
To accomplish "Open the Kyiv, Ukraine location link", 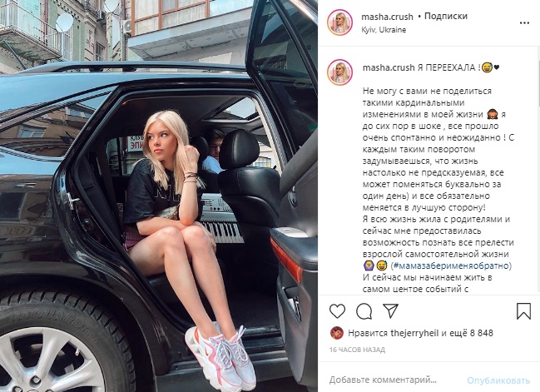I will pos(384,30).
